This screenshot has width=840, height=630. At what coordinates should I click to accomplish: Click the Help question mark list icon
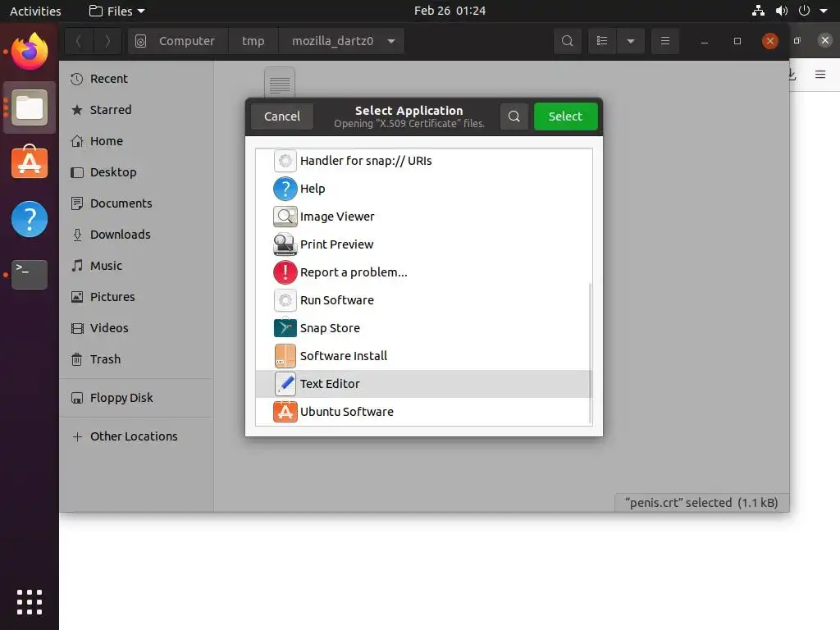285,189
